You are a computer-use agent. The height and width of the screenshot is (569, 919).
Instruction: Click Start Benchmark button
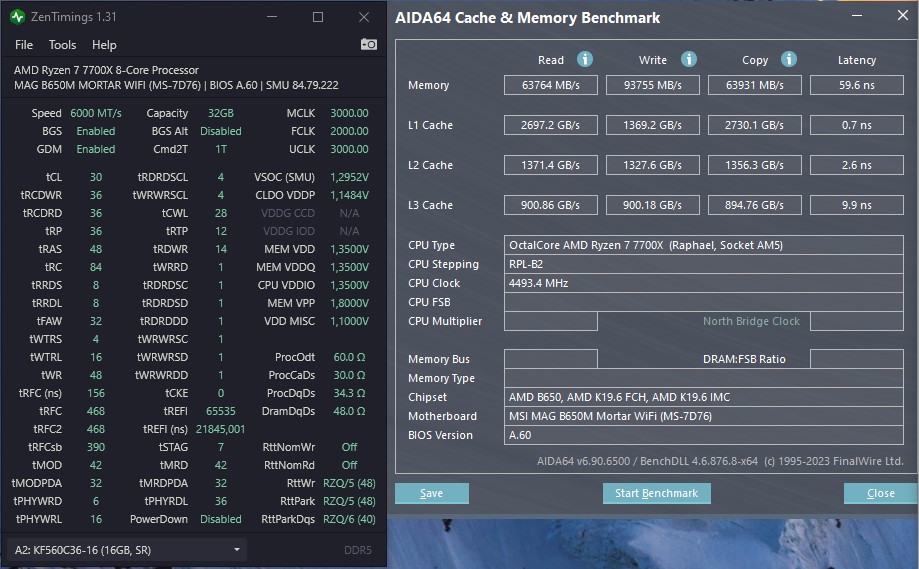(656, 493)
